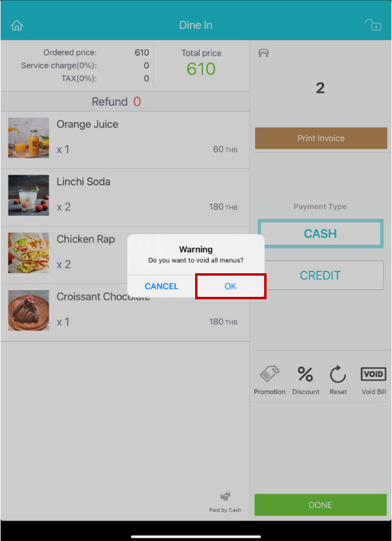Tap the Chicken Rap photo
Viewport: 392px width, 541px height.
pyautogui.click(x=28, y=253)
